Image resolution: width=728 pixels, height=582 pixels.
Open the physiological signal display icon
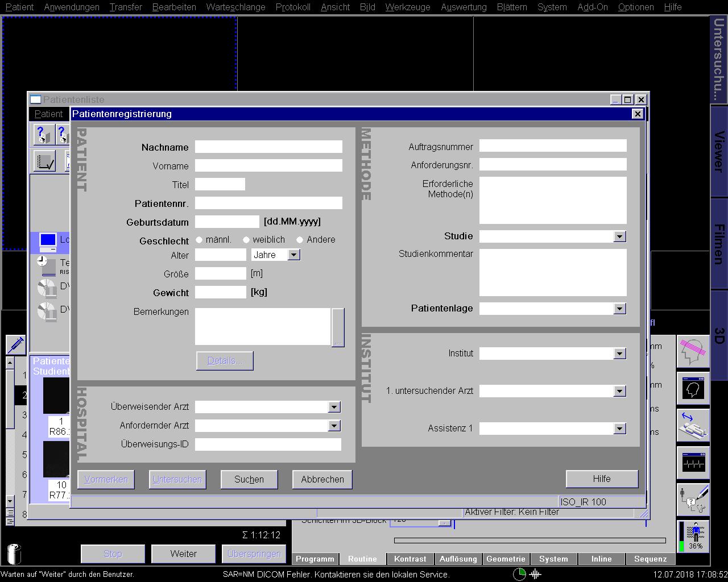[x=693, y=463]
